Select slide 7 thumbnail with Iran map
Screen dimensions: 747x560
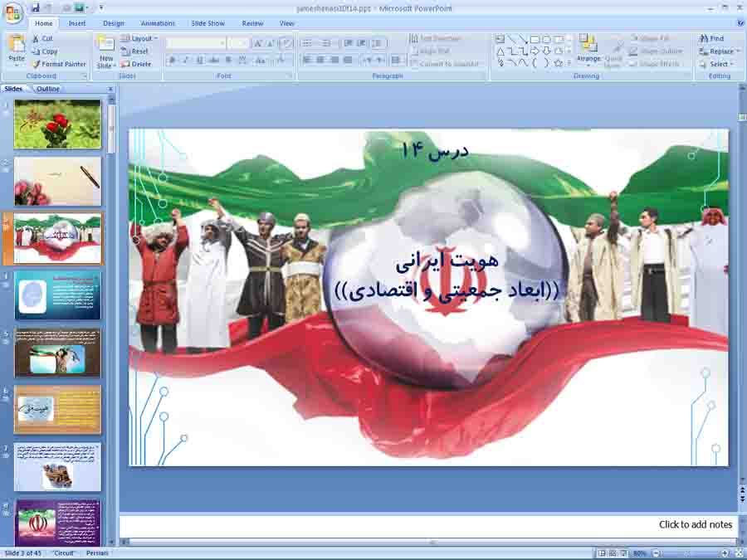[57, 466]
